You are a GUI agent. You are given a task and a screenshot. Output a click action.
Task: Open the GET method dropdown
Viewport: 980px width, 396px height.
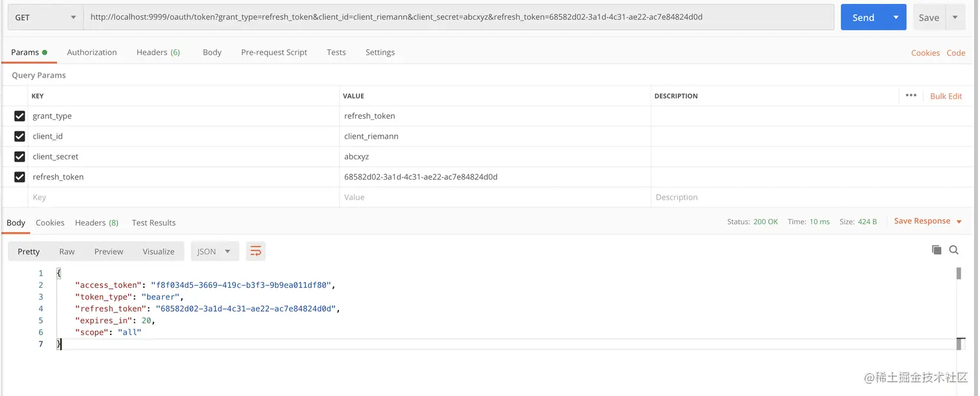click(45, 17)
